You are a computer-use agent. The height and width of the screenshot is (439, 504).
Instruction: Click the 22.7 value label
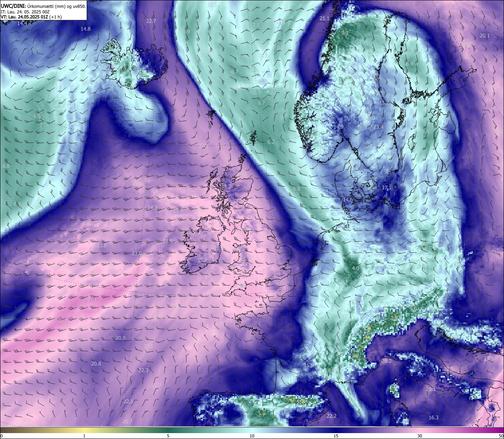point(151,21)
